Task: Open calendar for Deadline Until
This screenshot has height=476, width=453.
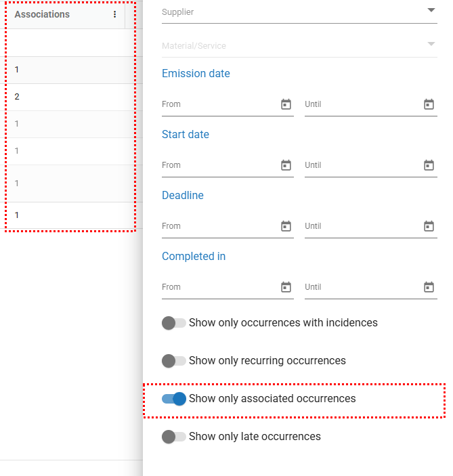Action: pos(429,226)
